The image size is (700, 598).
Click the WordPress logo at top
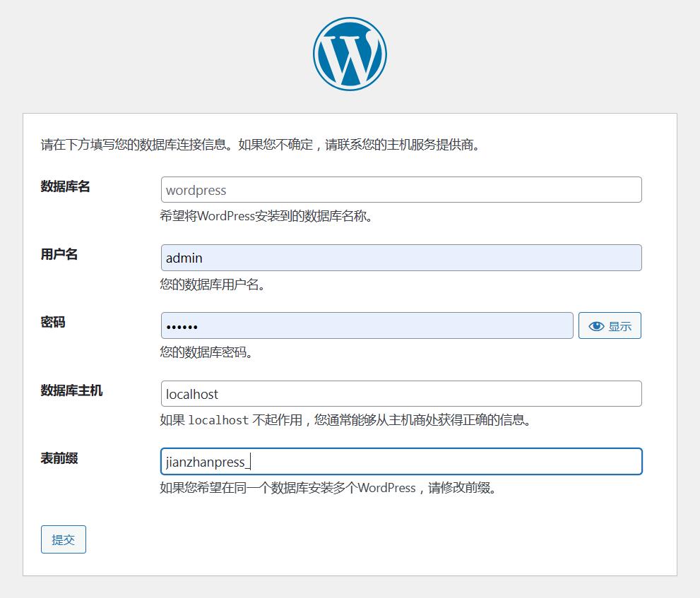[350, 54]
